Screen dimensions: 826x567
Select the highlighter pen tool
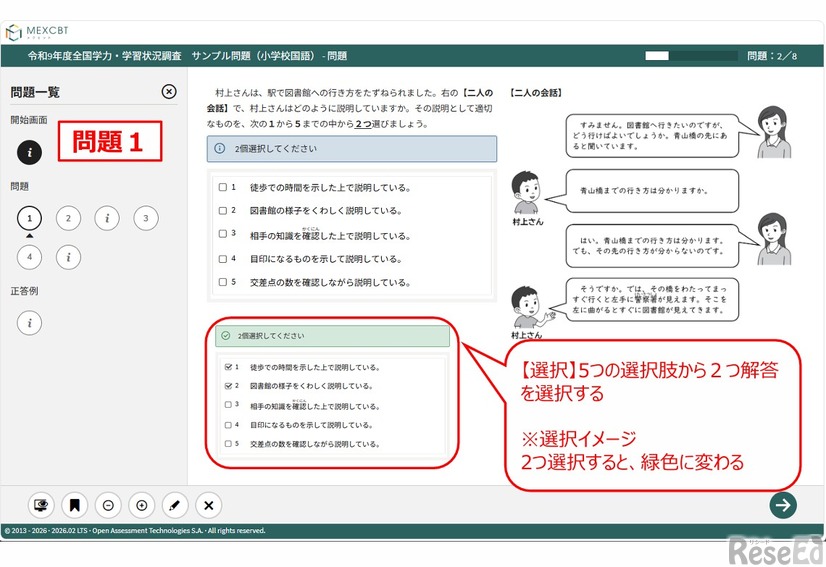coord(175,505)
